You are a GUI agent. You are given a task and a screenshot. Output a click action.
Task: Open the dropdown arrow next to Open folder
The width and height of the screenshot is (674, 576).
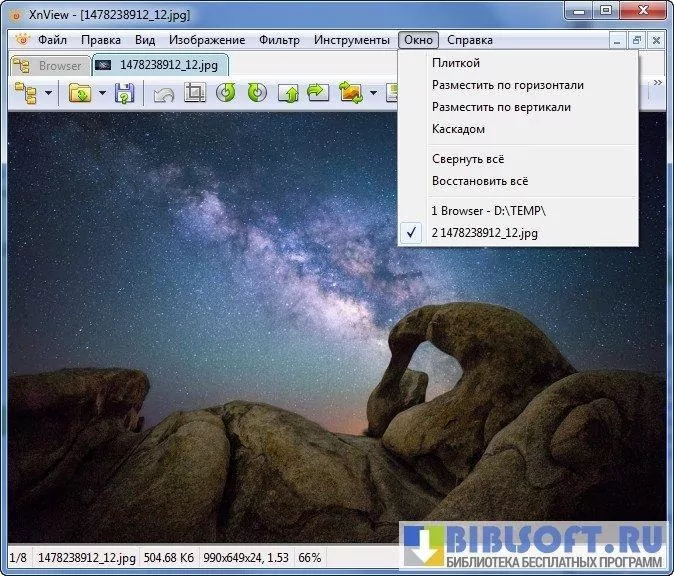[x=102, y=94]
